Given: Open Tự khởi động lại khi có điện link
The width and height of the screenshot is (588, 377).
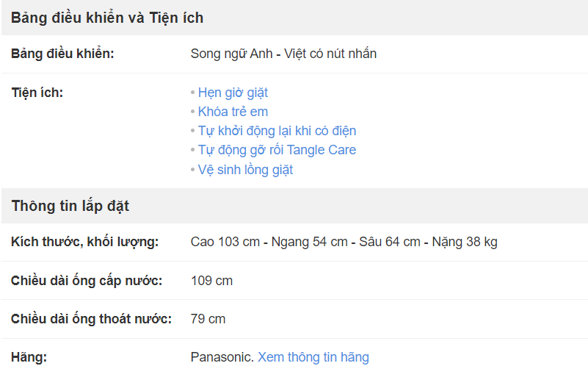Looking at the screenshot, I should (x=277, y=131).
